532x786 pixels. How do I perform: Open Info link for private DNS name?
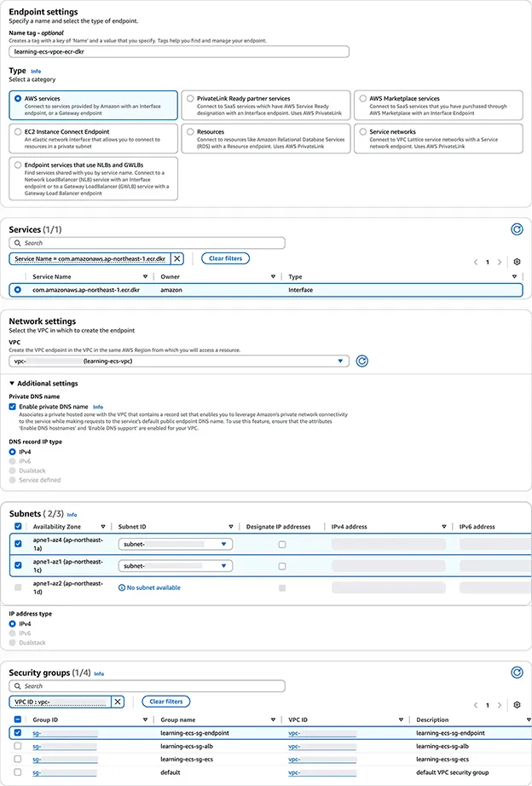click(98, 407)
